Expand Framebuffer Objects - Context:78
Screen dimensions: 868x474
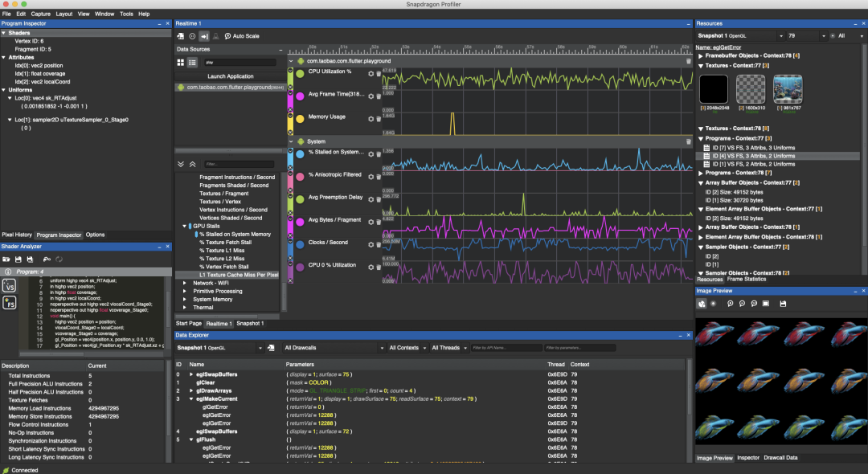[701, 56]
